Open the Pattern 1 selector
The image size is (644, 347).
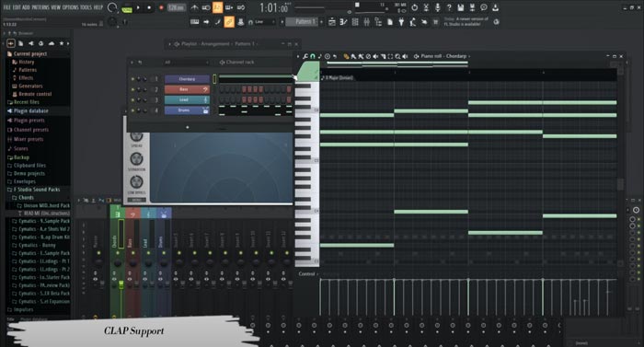click(302, 22)
